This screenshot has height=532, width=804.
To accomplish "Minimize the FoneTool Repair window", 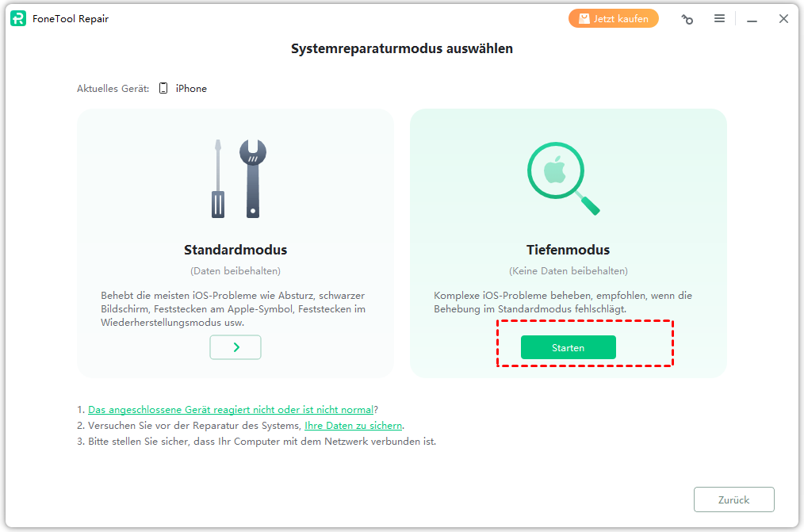I will [752, 19].
